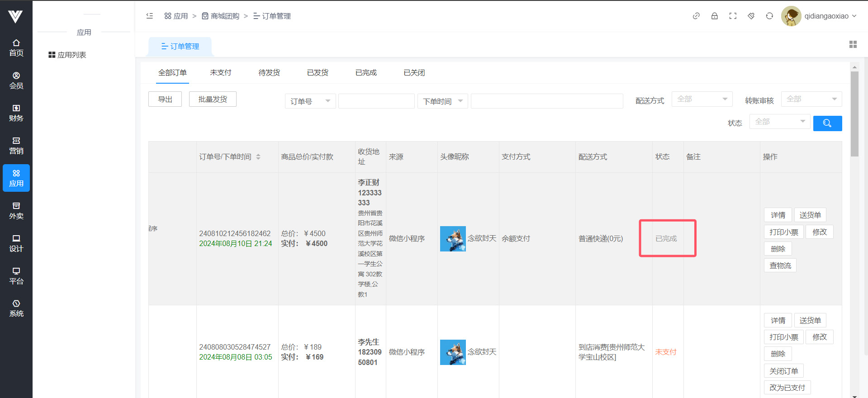Screen dimensions: 868x398
Task: Click 查物流 for the first order
Action: coord(780,265)
